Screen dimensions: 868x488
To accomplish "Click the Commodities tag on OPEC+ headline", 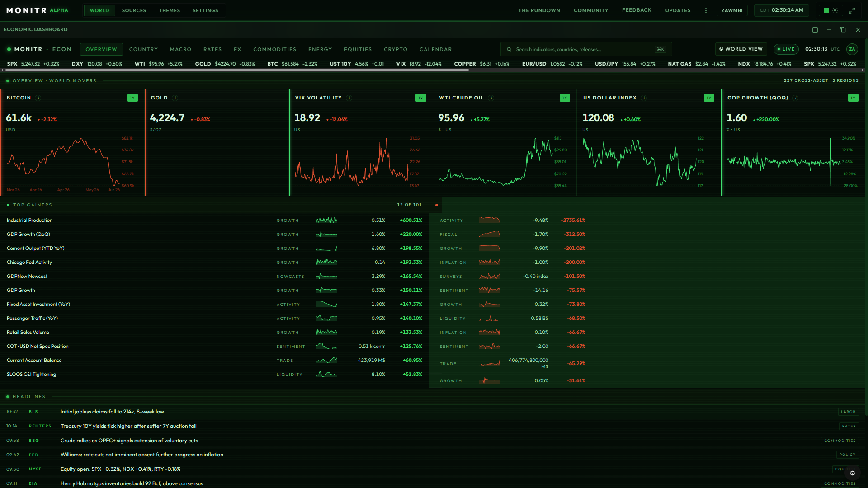I will tap(840, 441).
